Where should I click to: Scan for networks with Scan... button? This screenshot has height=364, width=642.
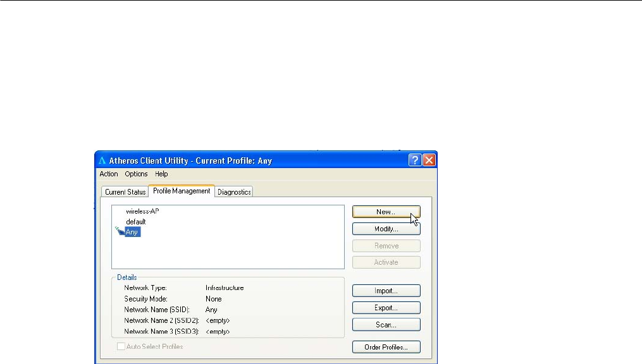[386, 325]
